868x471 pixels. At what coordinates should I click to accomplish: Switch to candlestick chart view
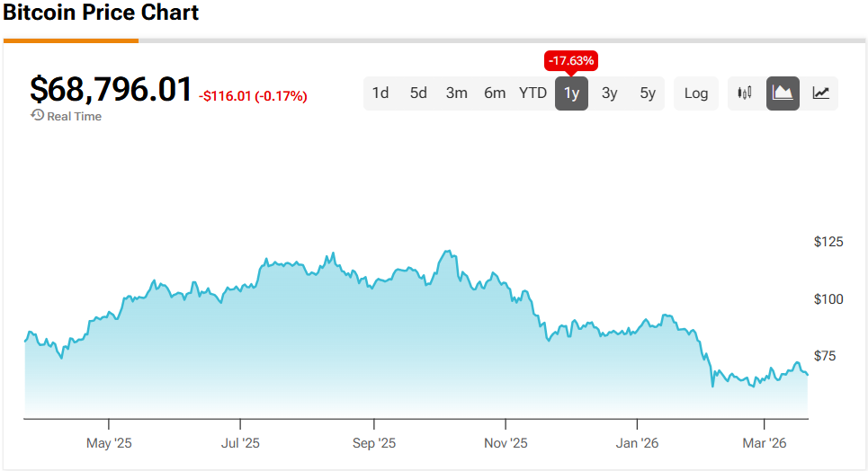tap(744, 93)
